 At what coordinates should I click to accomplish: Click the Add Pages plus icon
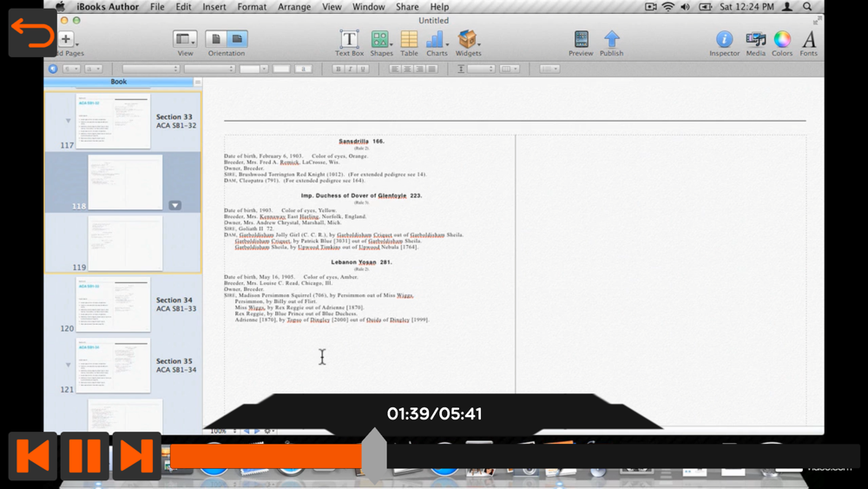[x=66, y=39]
